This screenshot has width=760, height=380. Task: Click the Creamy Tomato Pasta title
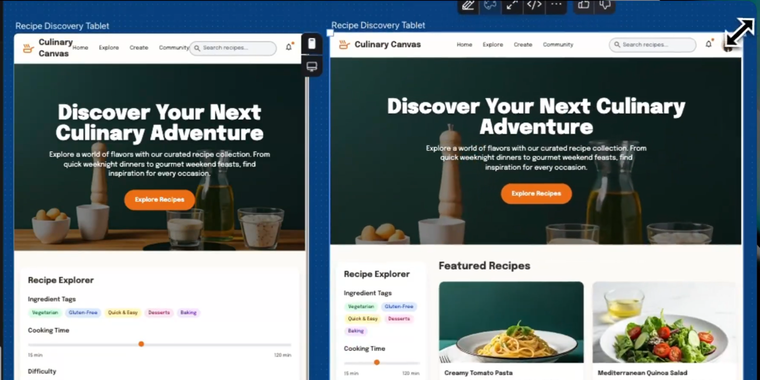tap(478, 373)
